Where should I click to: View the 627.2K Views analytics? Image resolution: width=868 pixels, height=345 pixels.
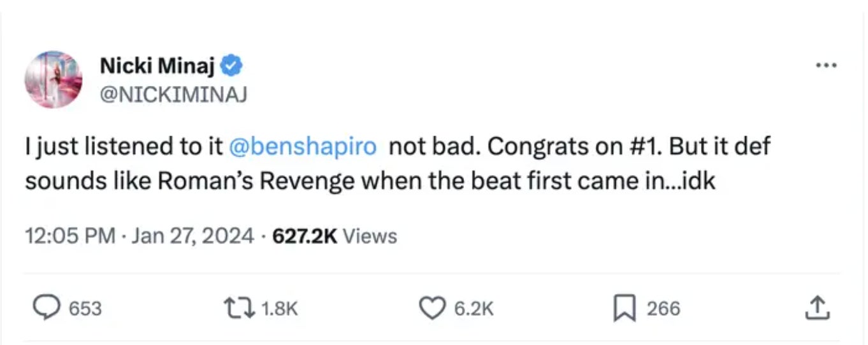pos(335,236)
